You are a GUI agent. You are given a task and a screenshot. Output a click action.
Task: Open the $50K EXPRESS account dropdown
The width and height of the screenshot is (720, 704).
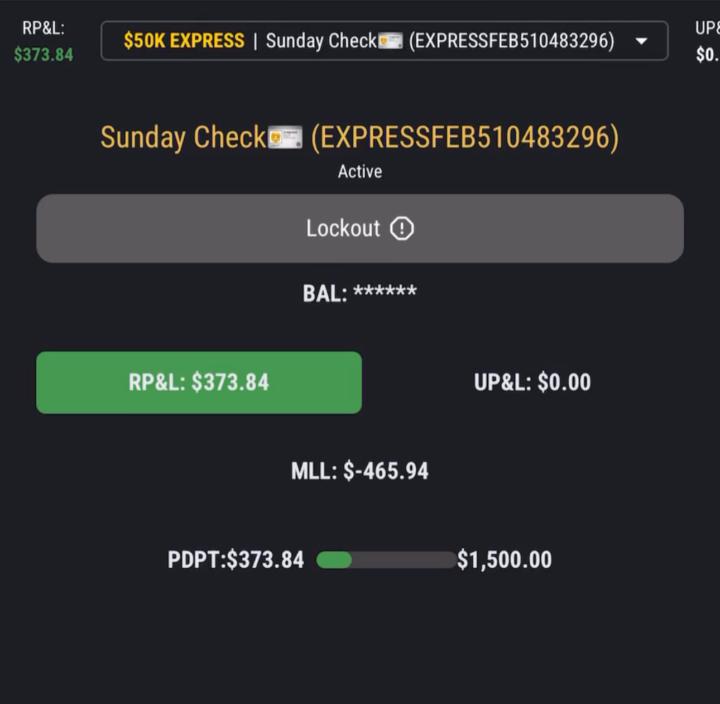184,41
